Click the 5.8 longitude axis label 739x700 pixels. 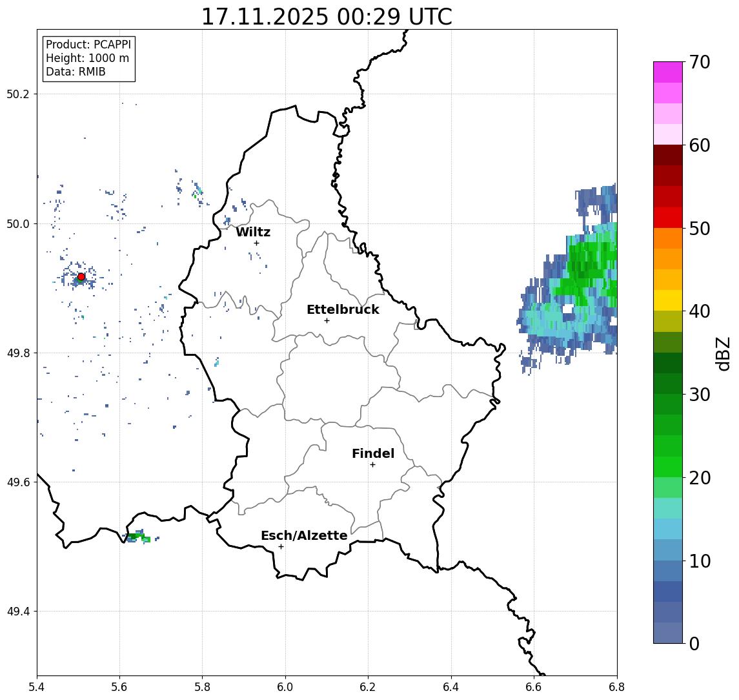coord(203,687)
